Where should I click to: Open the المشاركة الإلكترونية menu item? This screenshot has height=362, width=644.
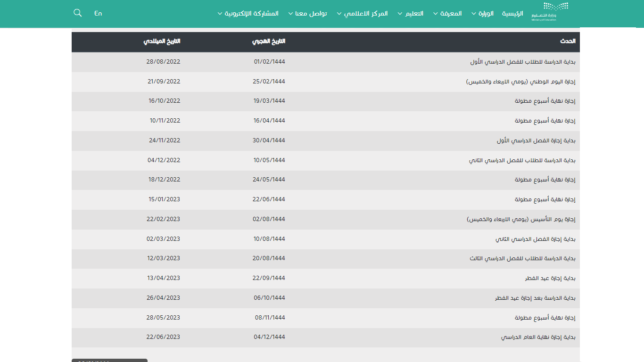[252, 14]
